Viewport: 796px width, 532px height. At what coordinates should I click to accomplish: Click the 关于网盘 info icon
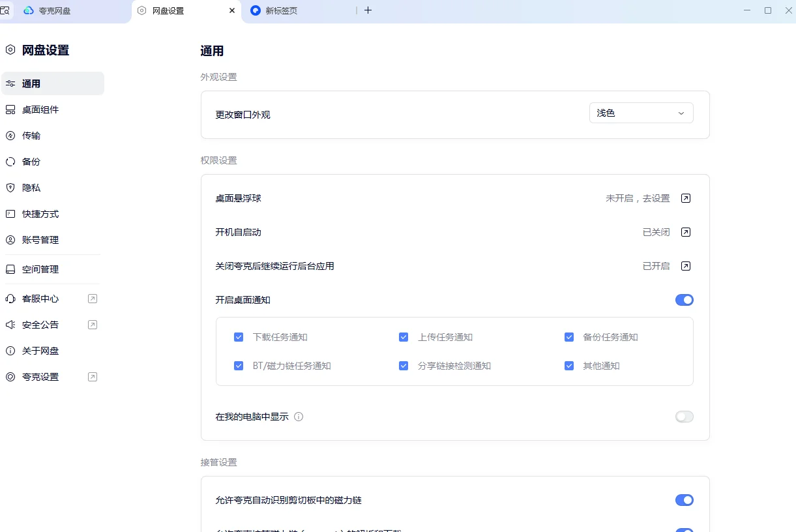coord(10,351)
